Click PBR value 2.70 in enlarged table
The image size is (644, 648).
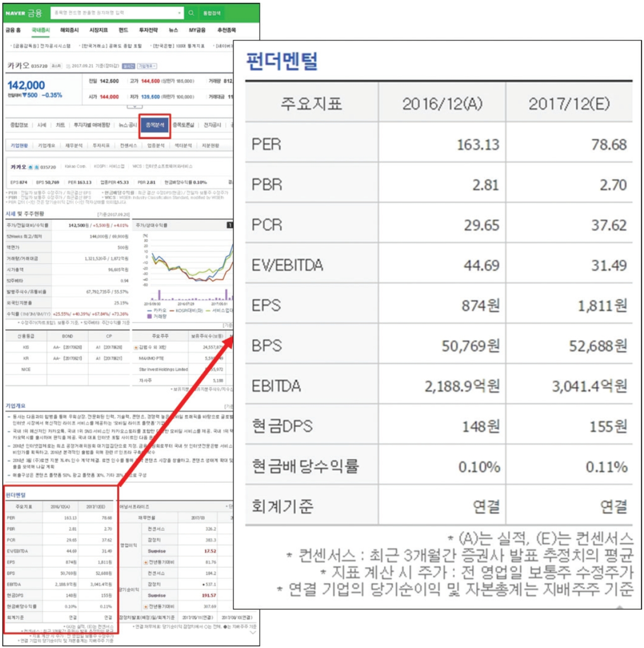613,185
